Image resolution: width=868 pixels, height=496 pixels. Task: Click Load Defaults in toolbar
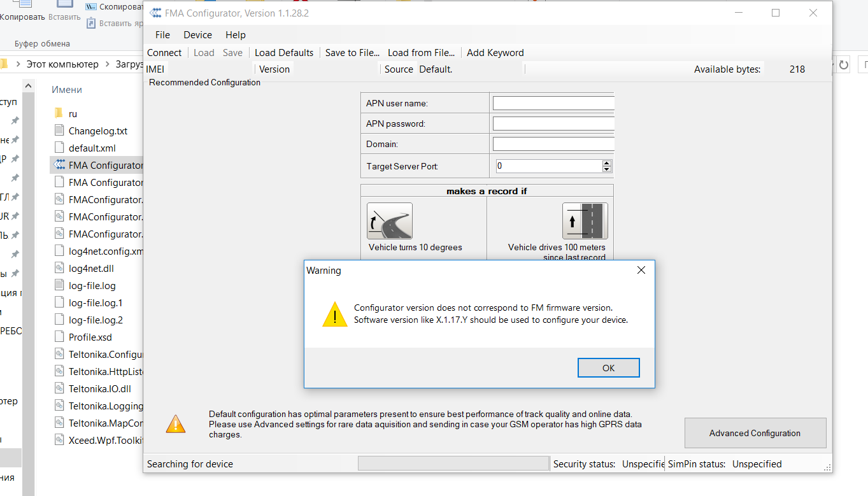pos(284,53)
